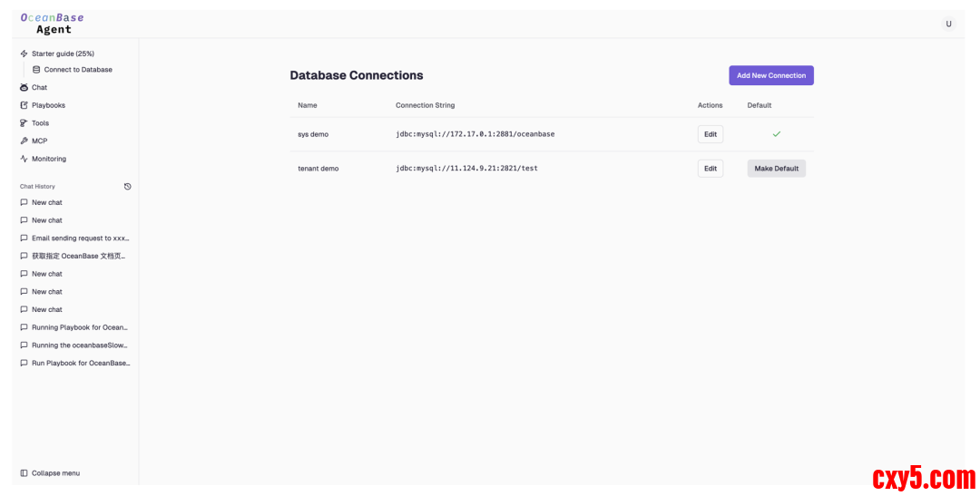
Task: Open Chat via its robot icon
Action: point(24,88)
